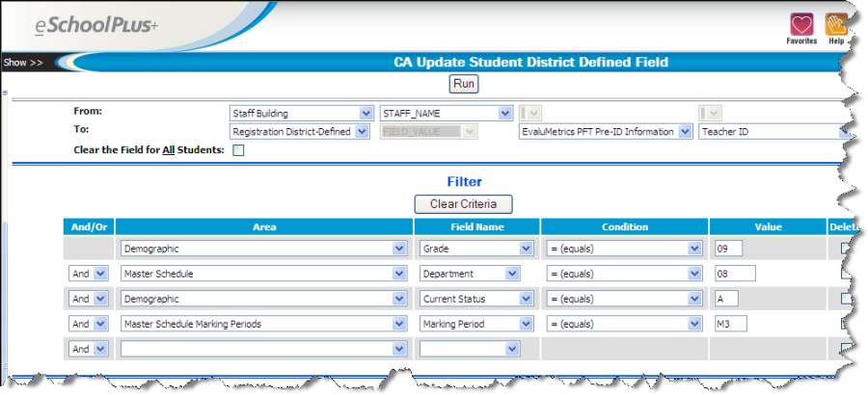Open Registration District-Defined To dropdown
868x395 pixels.
tap(299, 131)
